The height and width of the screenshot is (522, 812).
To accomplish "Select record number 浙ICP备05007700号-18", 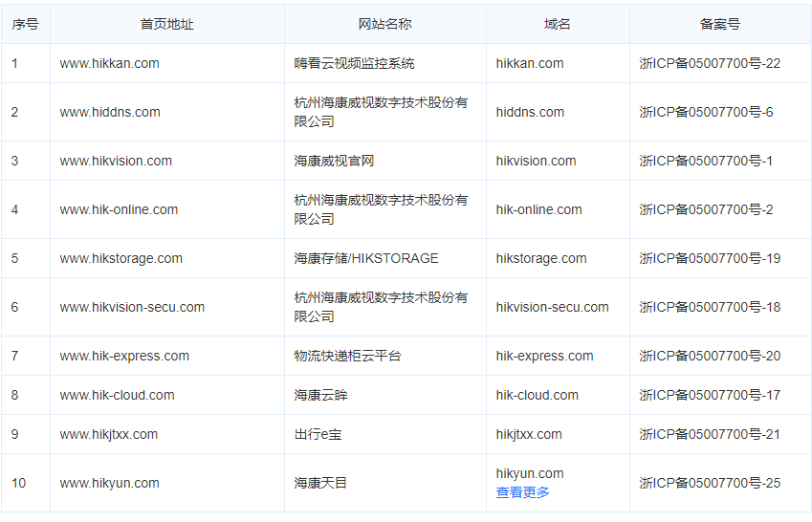I will tap(710, 307).
